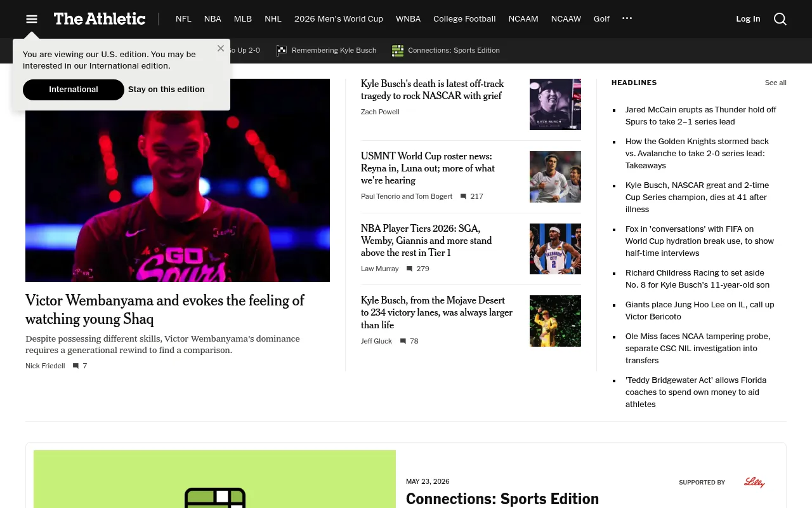Click comment icon showing 78 comments
812x508 pixels.
[403, 341]
